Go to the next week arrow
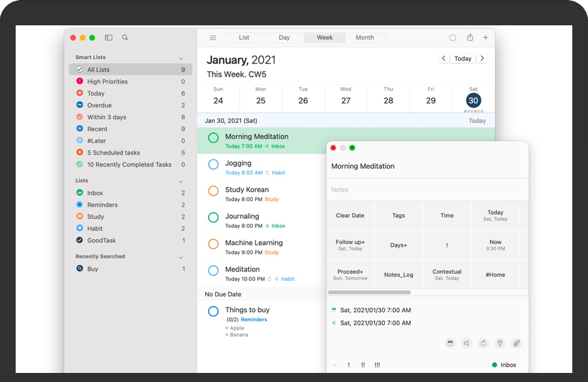The image size is (588, 382). [481, 58]
